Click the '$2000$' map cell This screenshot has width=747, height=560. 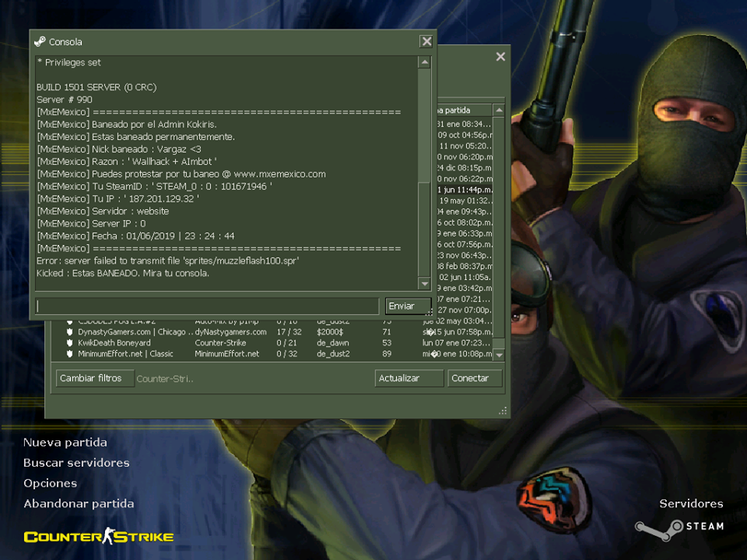(330, 332)
